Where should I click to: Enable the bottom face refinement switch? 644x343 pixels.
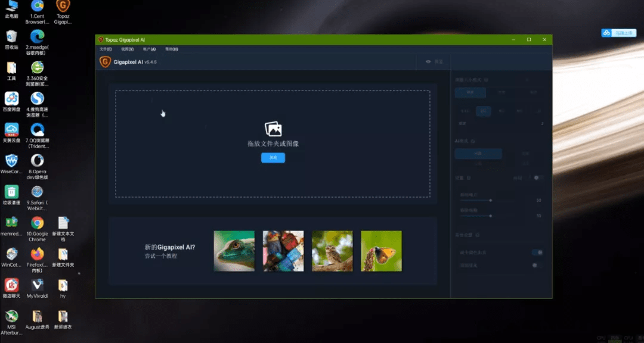tap(537, 265)
